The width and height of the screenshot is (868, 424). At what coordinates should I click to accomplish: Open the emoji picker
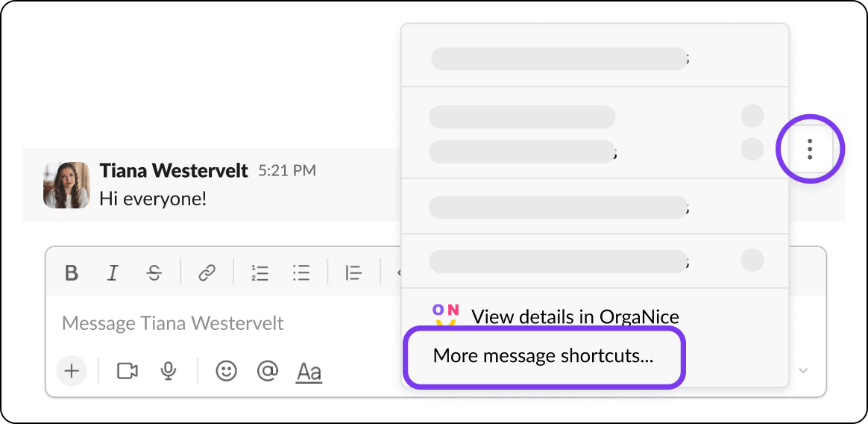click(226, 371)
